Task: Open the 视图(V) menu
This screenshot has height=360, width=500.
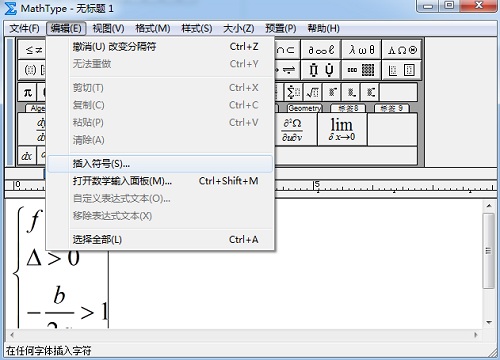Action: pyautogui.click(x=108, y=29)
